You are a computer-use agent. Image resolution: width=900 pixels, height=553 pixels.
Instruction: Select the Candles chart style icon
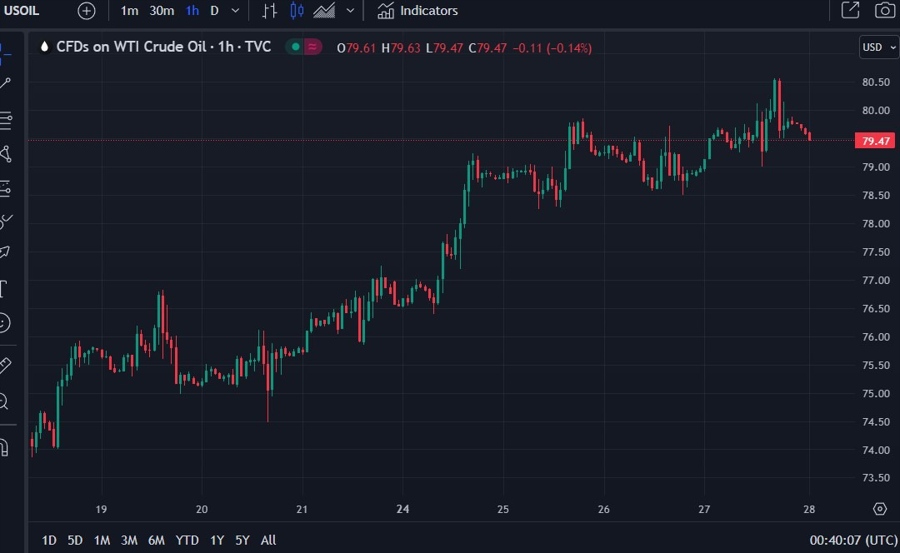(x=297, y=10)
